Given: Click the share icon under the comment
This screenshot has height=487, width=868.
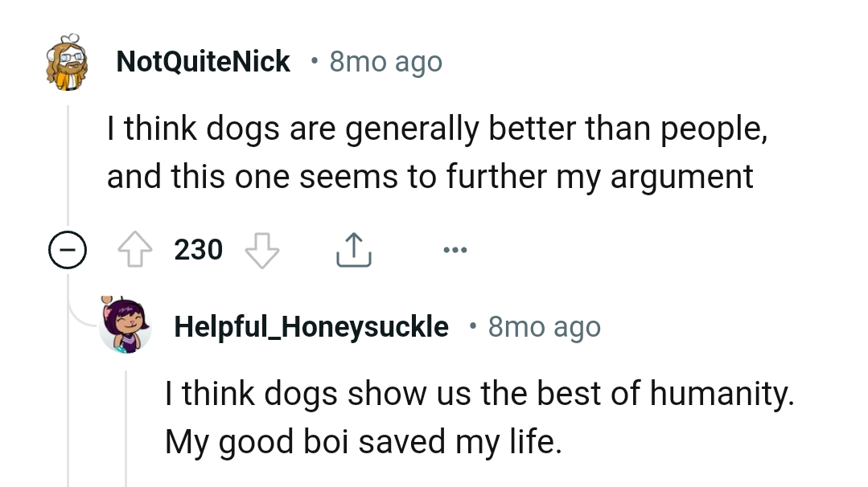Looking at the screenshot, I should click(352, 248).
